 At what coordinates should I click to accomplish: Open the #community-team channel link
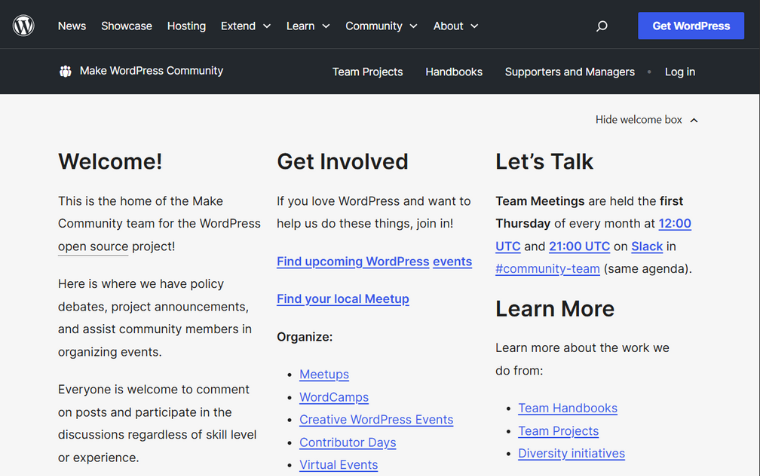547,269
